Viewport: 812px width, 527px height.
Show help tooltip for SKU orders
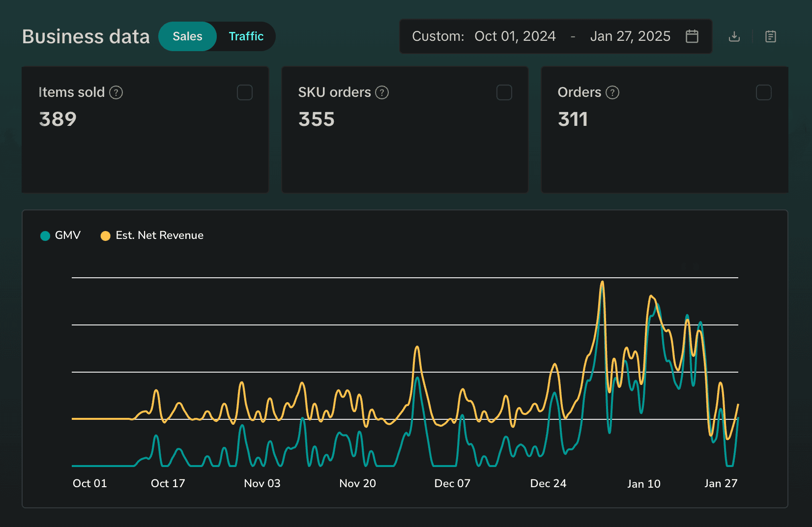click(382, 92)
